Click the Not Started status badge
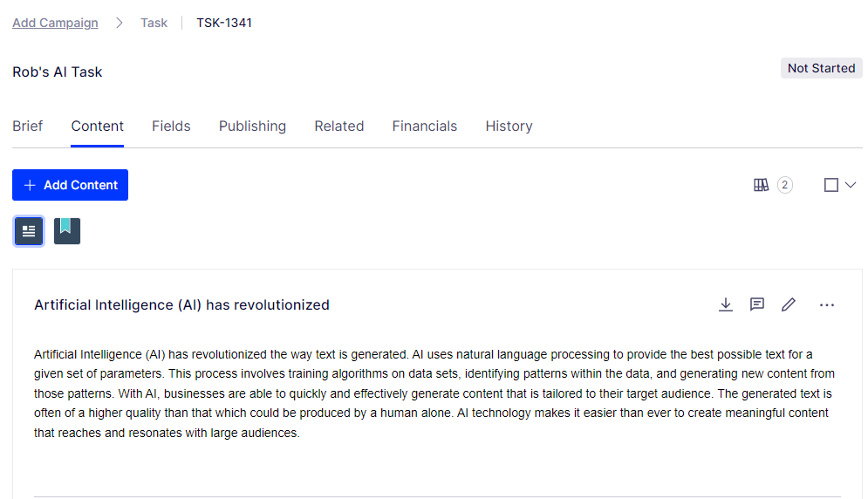 tap(822, 68)
